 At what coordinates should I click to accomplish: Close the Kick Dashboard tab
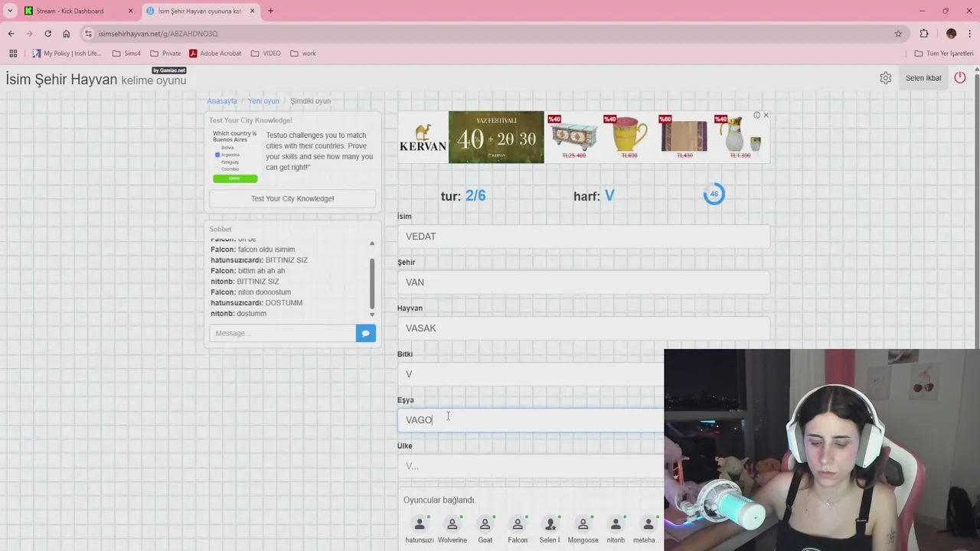130,11
